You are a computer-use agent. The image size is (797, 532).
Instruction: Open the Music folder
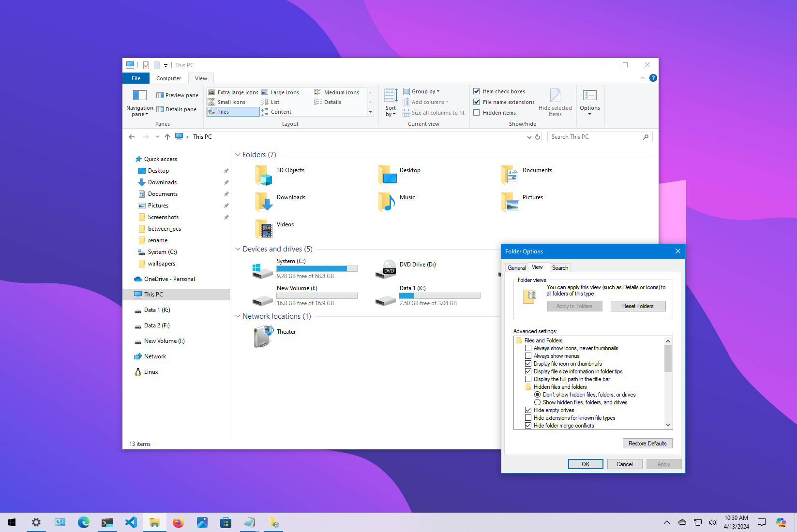tap(397, 202)
